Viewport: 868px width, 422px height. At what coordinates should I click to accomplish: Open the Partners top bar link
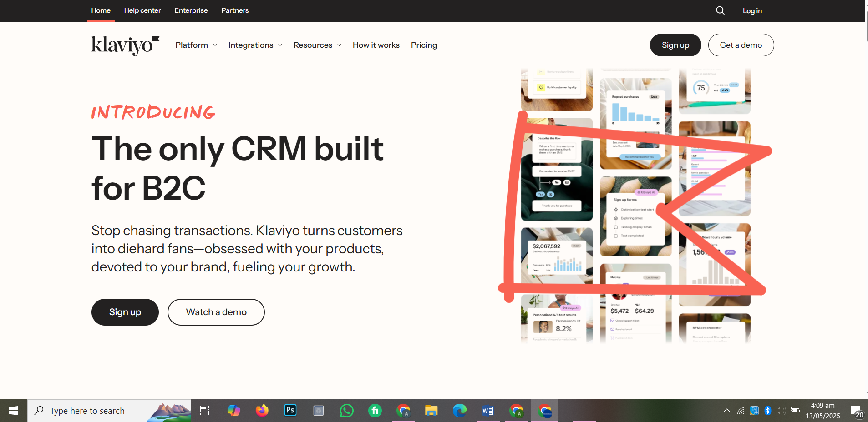(235, 10)
